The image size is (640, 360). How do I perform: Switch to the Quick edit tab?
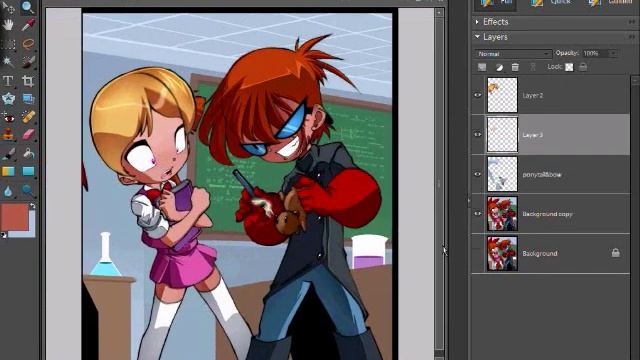pos(551,3)
